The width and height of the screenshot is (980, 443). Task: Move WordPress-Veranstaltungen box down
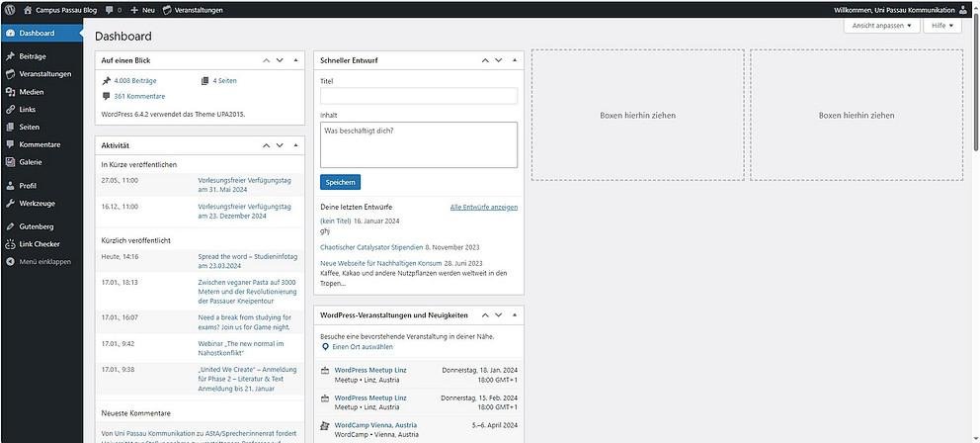click(498, 314)
